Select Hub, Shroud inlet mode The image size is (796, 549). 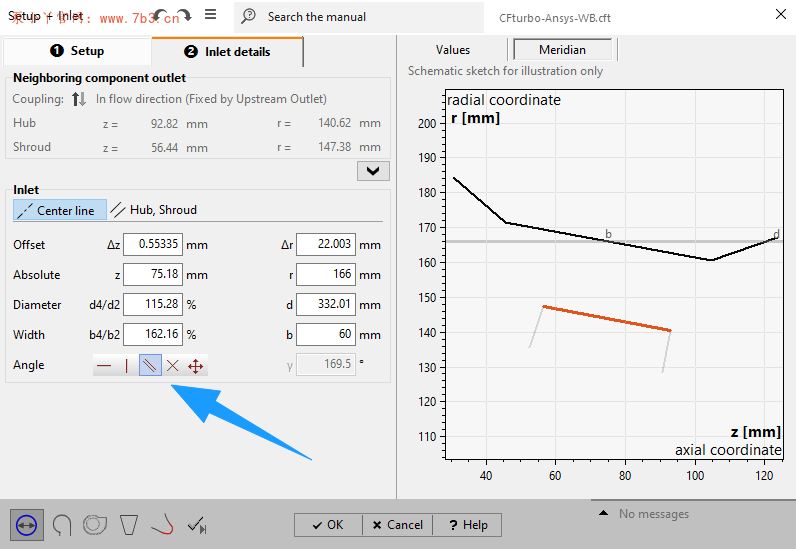(x=154, y=210)
